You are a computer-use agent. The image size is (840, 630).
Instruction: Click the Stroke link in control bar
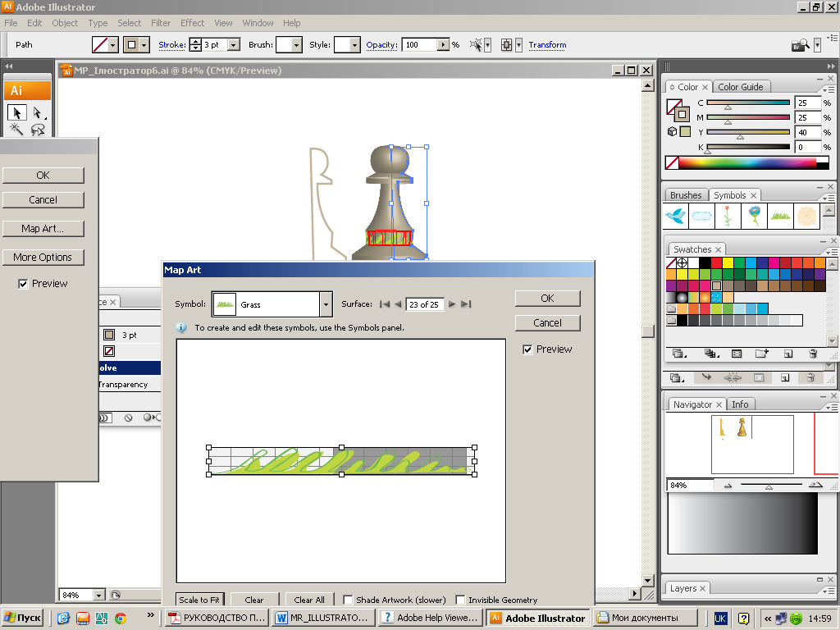pos(172,45)
